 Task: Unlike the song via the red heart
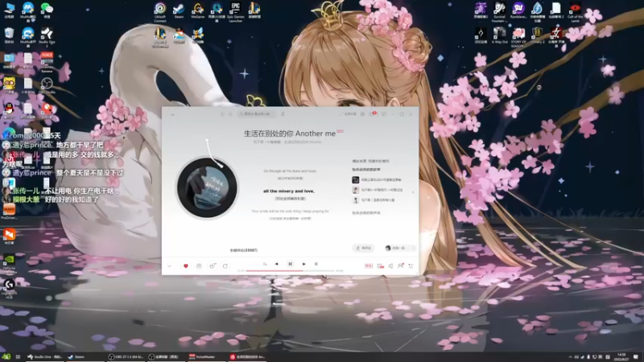pyautogui.click(x=186, y=266)
